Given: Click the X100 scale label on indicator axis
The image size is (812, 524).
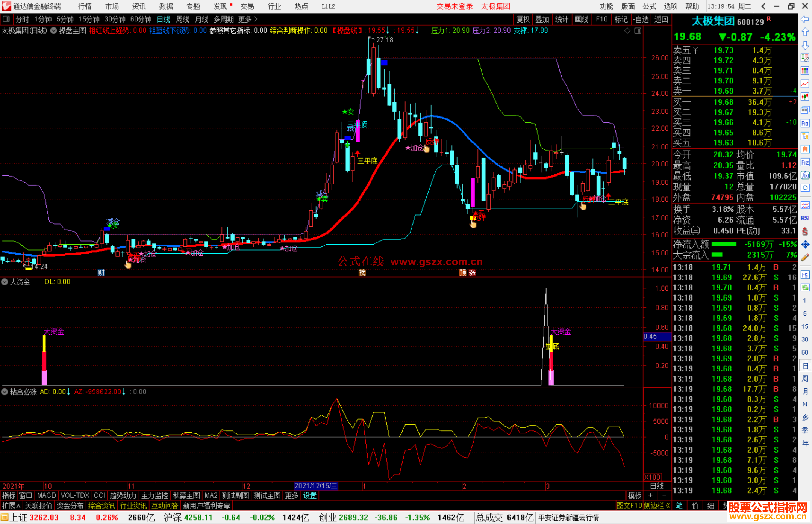Looking at the screenshot, I should (x=653, y=477).
